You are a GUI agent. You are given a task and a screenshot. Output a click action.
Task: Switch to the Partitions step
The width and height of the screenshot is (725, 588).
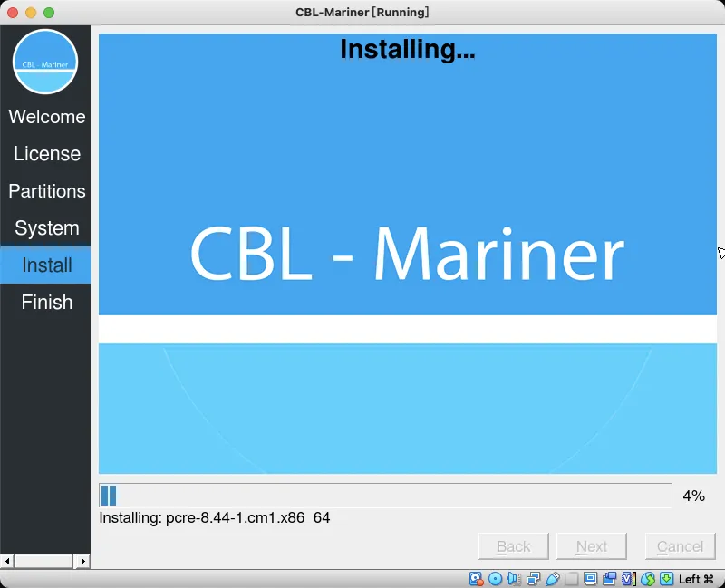[x=46, y=191]
